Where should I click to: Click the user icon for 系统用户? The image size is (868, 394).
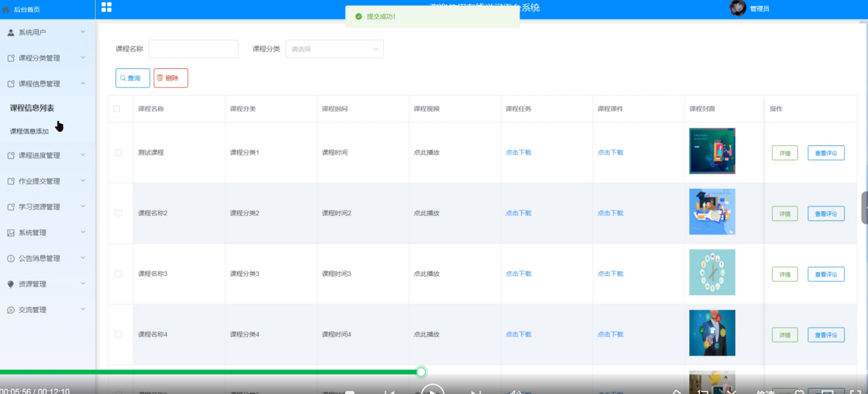point(11,32)
